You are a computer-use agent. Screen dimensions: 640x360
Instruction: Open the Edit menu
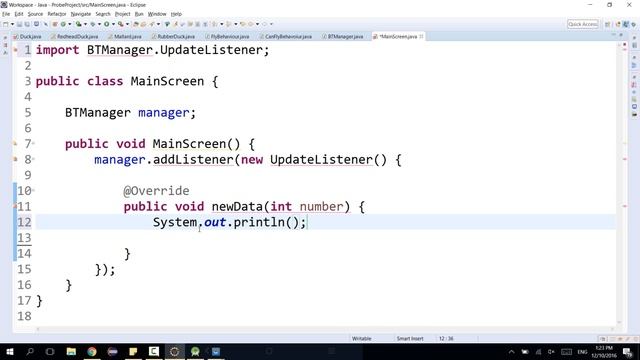click(19, 14)
